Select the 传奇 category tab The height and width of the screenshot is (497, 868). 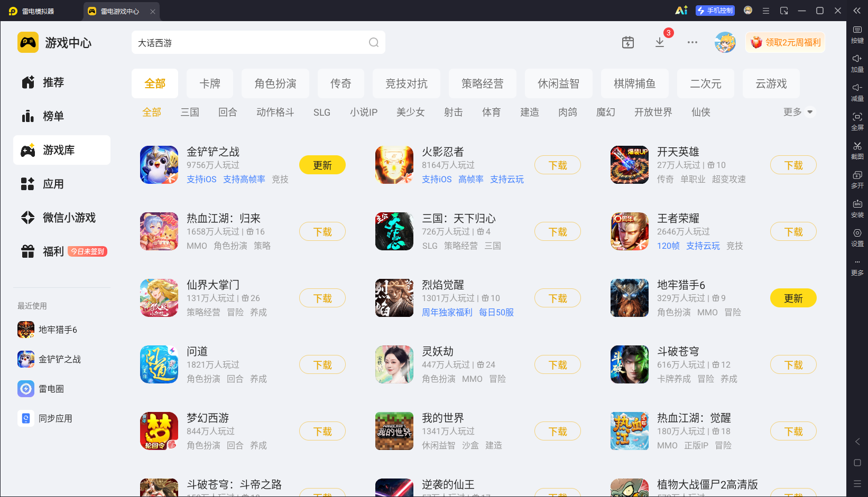click(x=341, y=83)
